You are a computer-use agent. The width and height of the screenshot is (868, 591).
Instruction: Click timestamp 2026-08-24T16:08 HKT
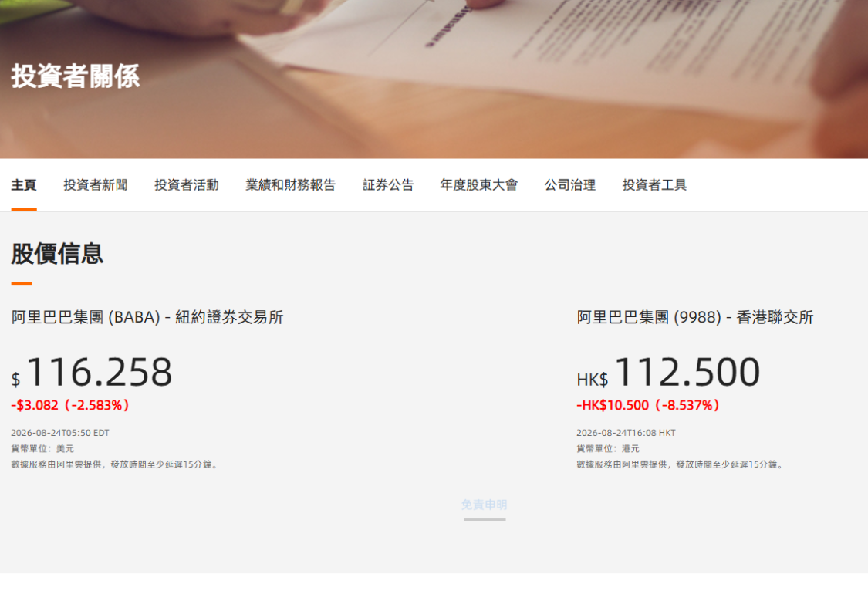[x=626, y=433]
